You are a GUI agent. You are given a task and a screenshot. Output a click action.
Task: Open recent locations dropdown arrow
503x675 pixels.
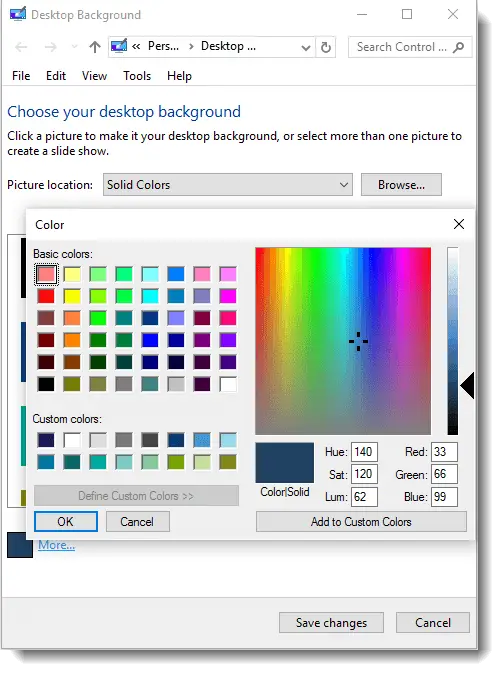pos(75,46)
